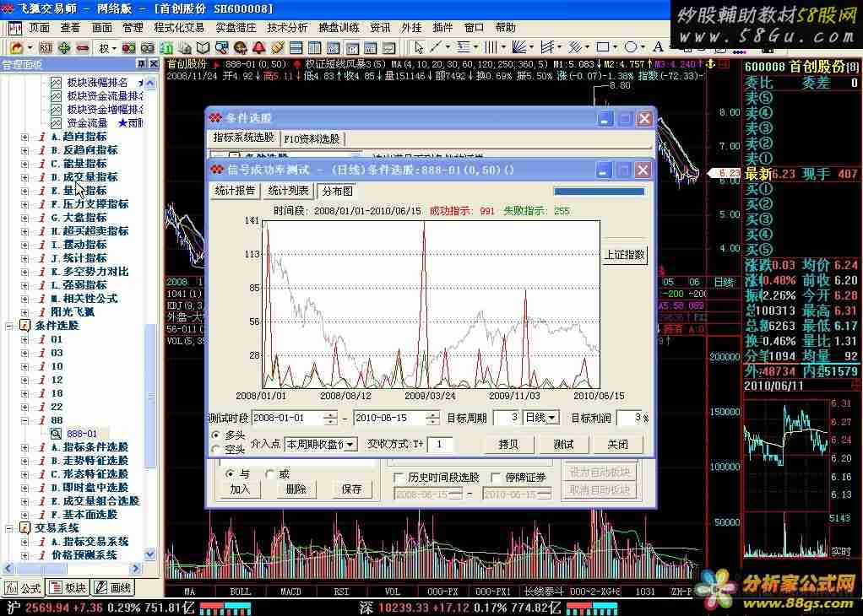Screen dimensions: 863x616
Task: Close the management panel with X icon
Action: tap(154, 64)
